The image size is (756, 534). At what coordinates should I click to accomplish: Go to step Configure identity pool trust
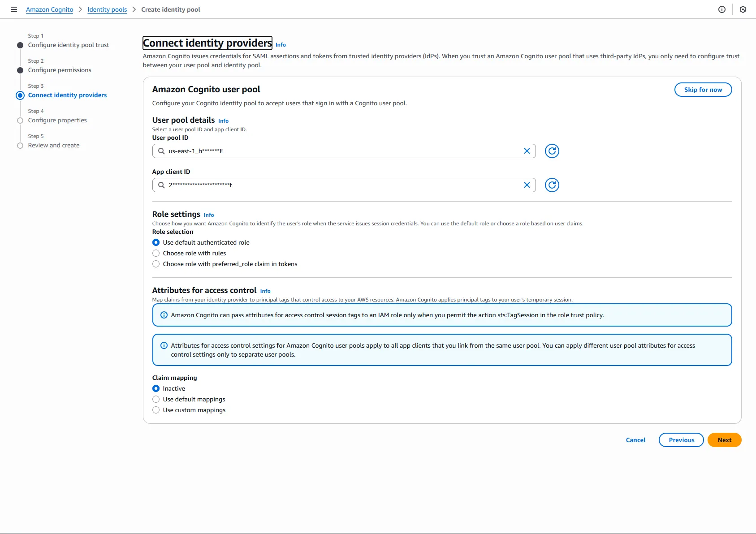(69, 45)
